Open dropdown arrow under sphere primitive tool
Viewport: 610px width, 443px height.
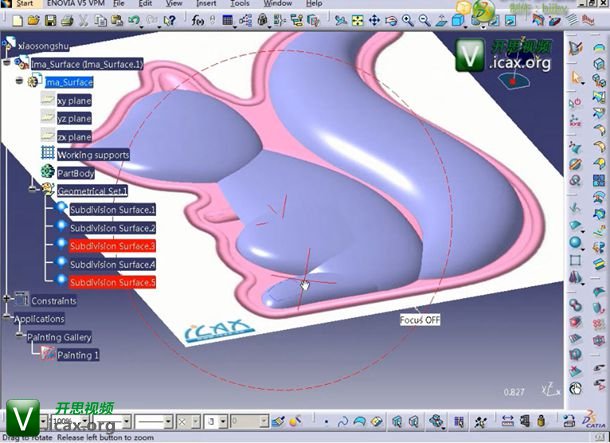[x=582, y=250]
